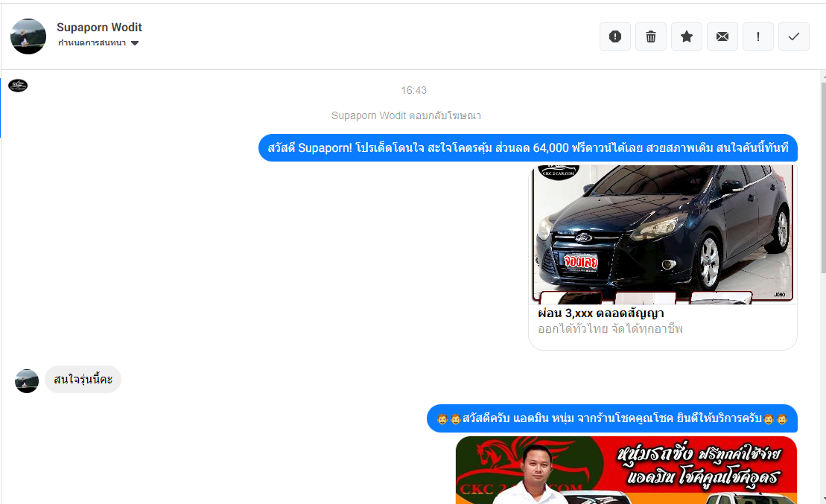Mark conversation as spam with exclamation-circle icon
The height and width of the screenshot is (504, 826).
click(x=614, y=36)
